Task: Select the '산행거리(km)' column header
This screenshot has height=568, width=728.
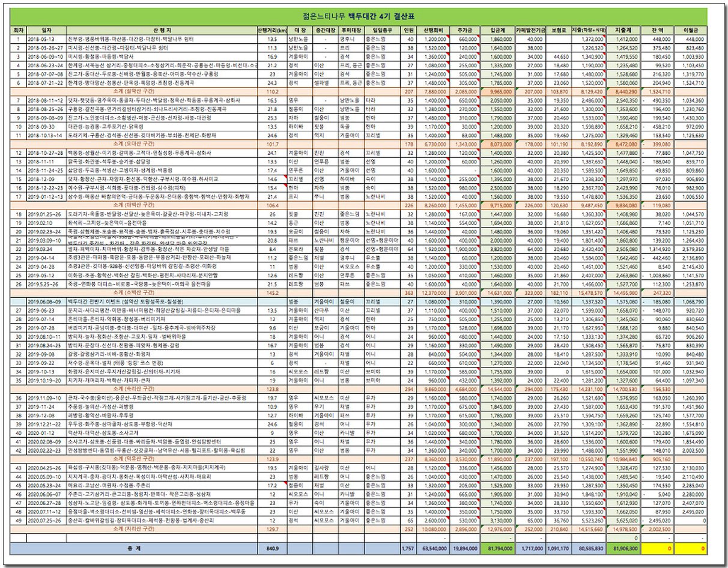Action: 272,31
